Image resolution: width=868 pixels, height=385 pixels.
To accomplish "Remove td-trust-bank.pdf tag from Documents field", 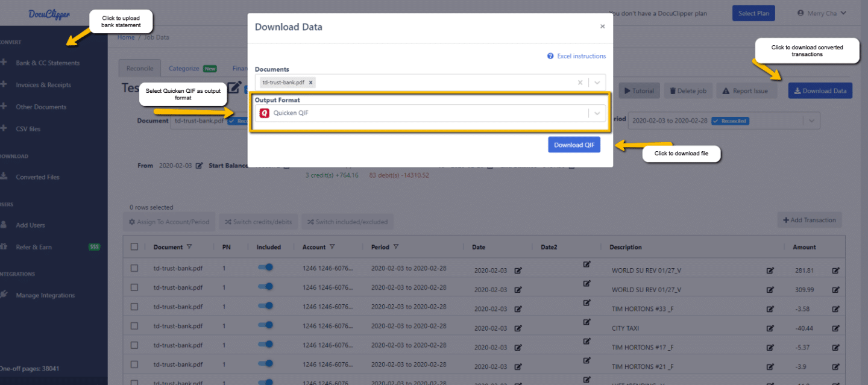I will 310,83.
